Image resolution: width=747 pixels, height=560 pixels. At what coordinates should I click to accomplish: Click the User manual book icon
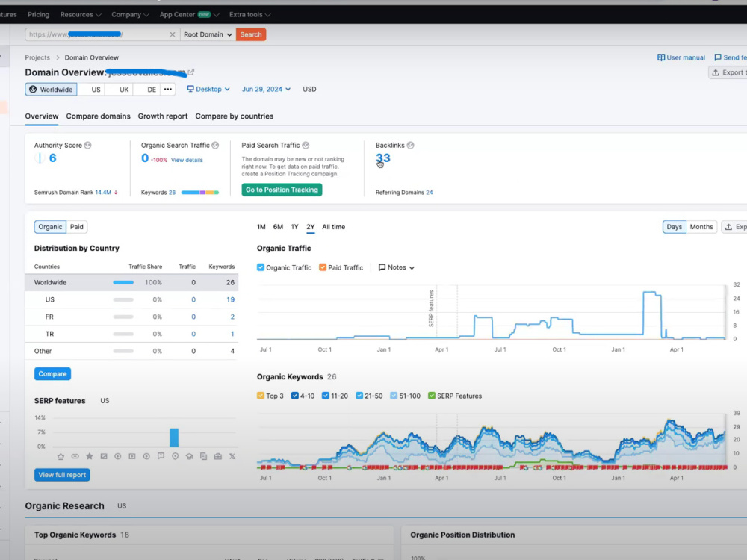coord(661,57)
